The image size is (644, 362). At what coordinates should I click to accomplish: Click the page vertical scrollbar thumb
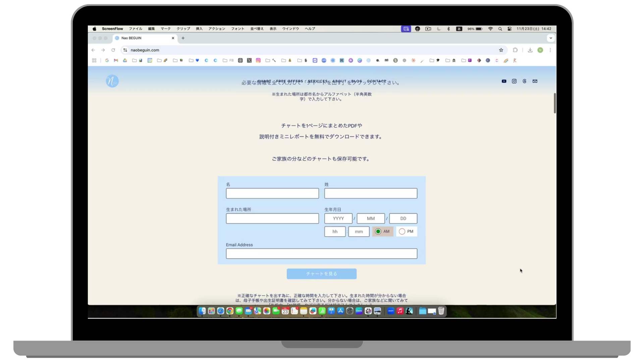pyautogui.click(x=555, y=103)
